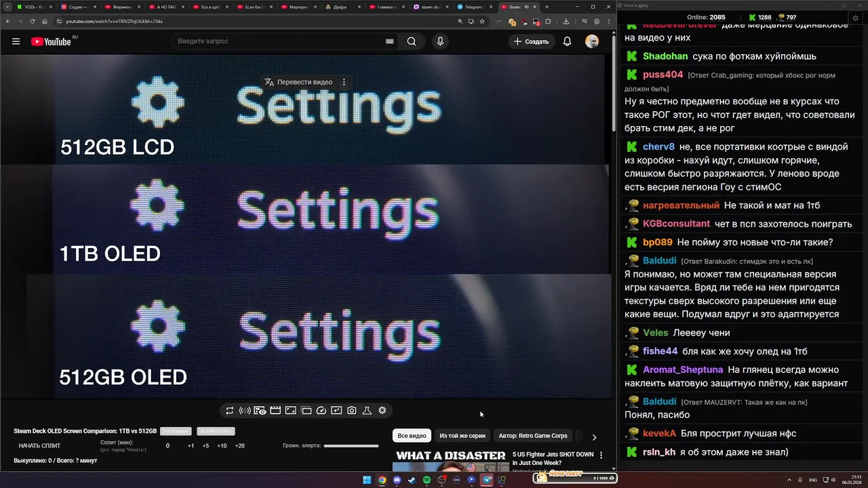Screen dimensions: 868x488
Task: Click the eye caption icon in player toolbar
Action: [x=260, y=411]
